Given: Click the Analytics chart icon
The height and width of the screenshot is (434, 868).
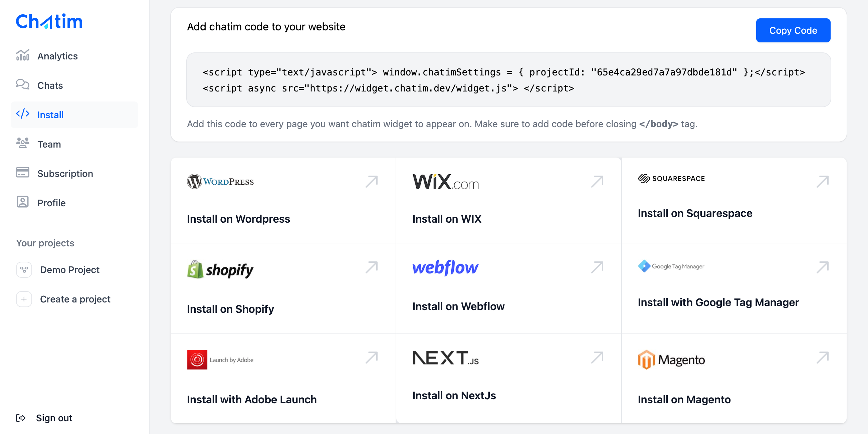Looking at the screenshot, I should click(x=23, y=55).
